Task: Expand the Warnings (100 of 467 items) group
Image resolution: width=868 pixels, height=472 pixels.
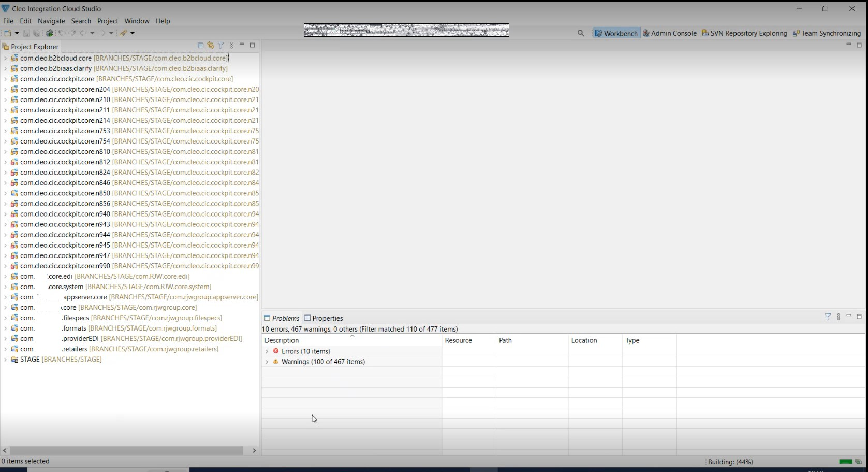Action: [267, 362]
